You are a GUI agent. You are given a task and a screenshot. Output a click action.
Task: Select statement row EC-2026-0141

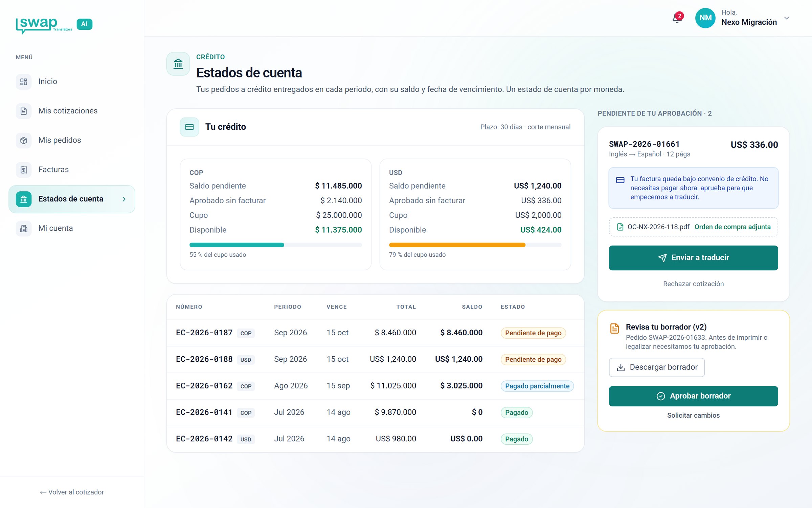coord(375,412)
